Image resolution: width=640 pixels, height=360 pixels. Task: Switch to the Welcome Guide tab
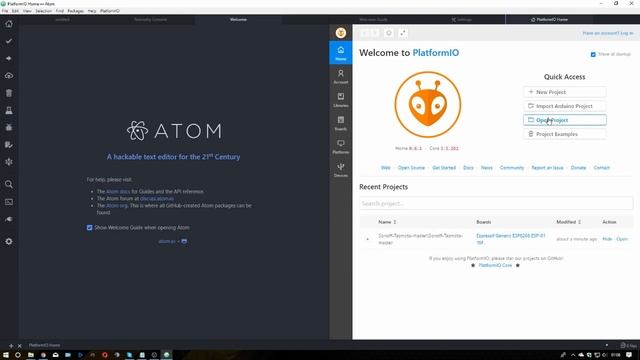click(373, 19)
